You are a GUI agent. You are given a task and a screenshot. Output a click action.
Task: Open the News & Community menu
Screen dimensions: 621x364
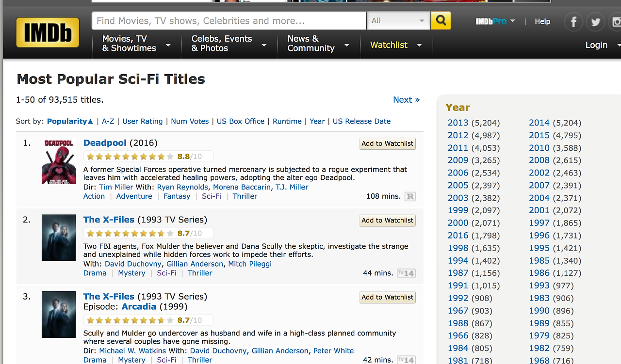318,43
